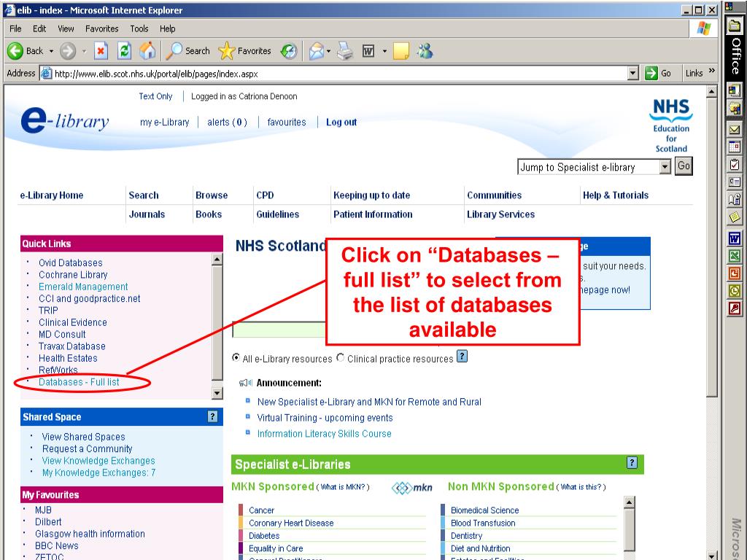Click the green search input box

pyautogui.click(x=279, y=329)
